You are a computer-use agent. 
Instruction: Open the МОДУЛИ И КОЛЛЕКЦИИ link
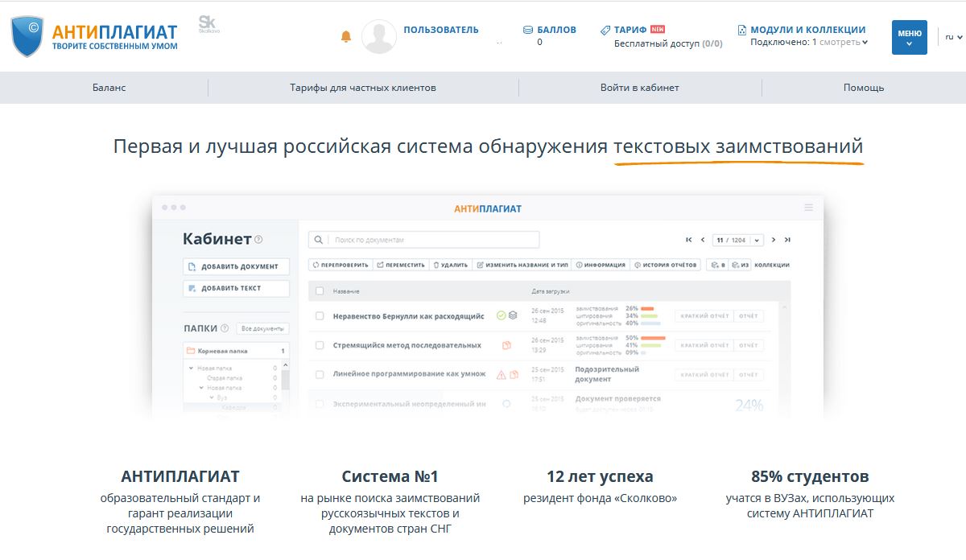[x=808, y=30]
